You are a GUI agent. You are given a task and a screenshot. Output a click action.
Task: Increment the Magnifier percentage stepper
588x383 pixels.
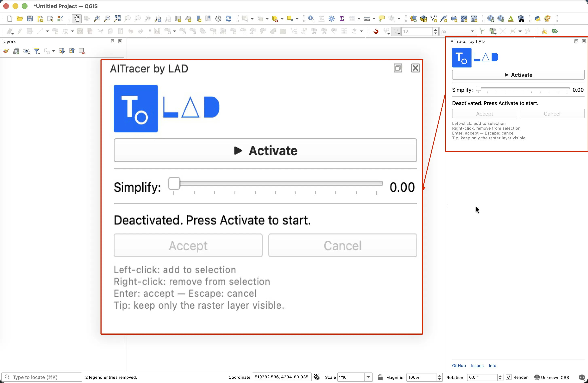click(439, 375)
